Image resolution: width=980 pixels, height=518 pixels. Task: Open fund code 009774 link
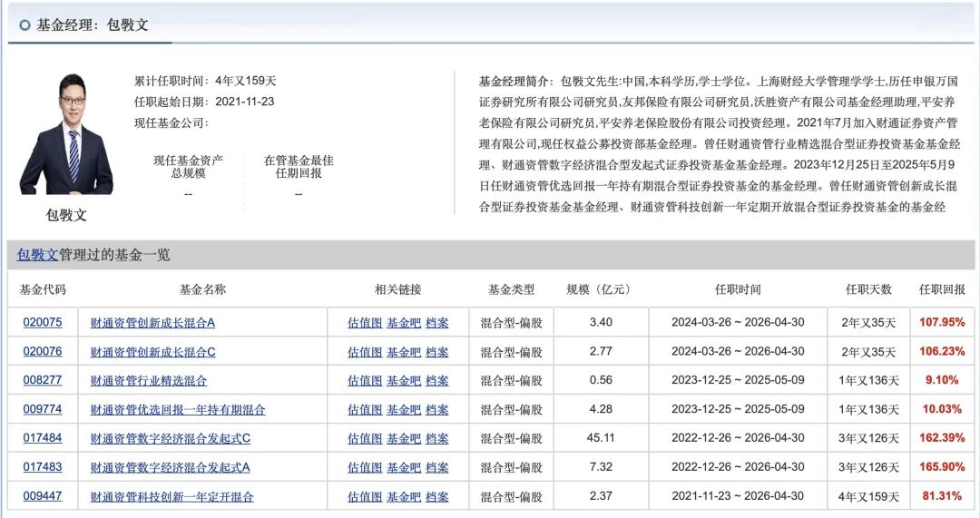pos(43,409)
